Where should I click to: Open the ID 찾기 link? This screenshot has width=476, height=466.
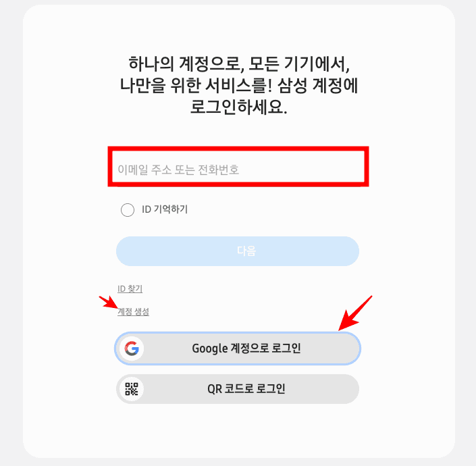(x=130, y=288)
